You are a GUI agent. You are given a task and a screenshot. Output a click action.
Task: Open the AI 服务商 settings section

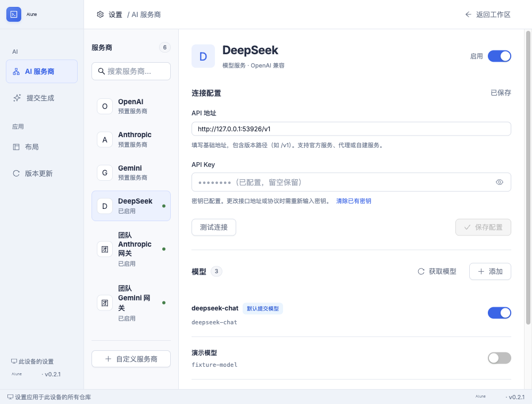pos(41,72)
